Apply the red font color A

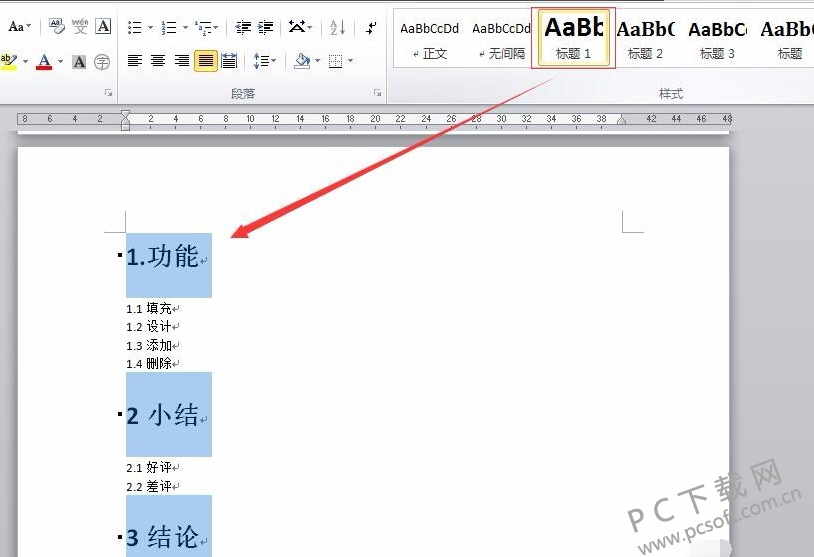44,61
